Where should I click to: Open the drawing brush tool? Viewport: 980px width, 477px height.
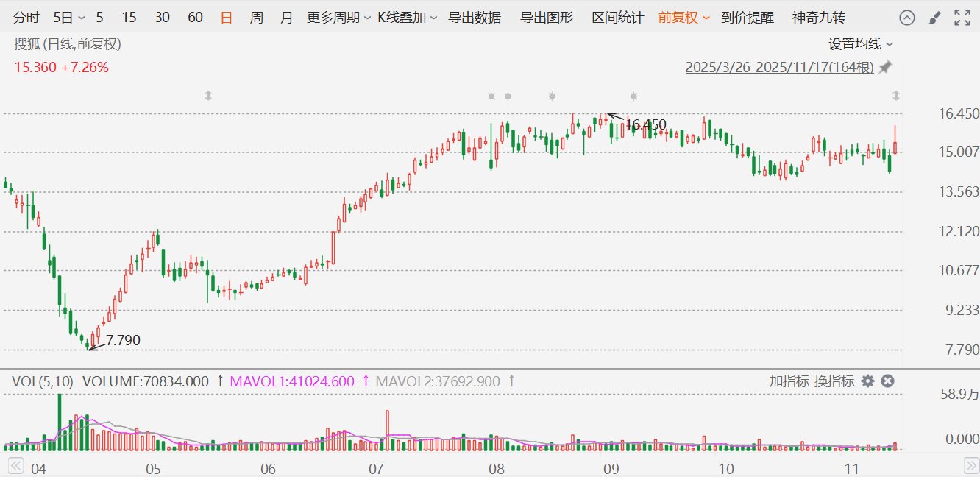tap(934, 18)
